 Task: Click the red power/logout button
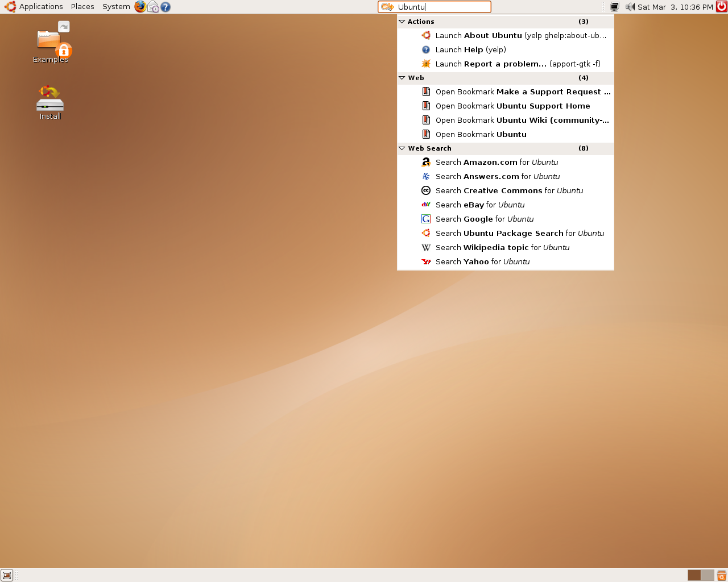pos(721,7)
